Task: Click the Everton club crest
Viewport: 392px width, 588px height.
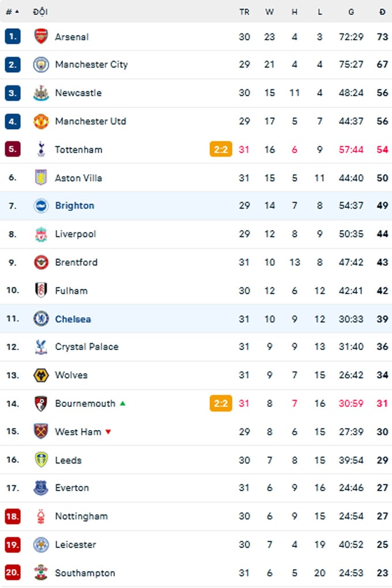Action: [x=41, y=488]
